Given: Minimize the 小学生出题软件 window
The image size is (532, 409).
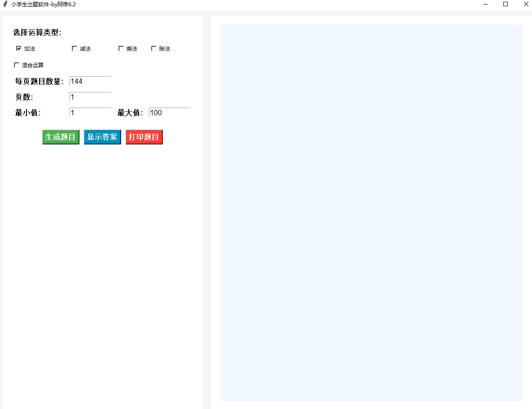Looking at the screenshot, I should pos(485,4).
